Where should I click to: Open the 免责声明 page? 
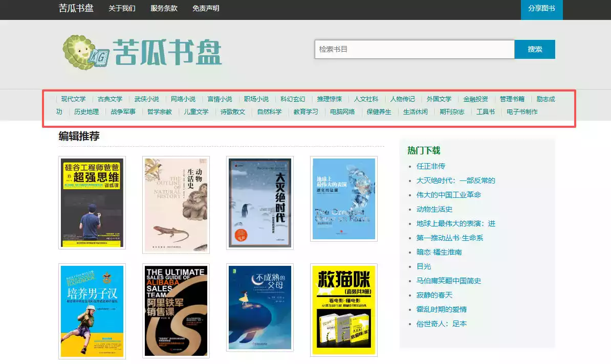[206, 8]
